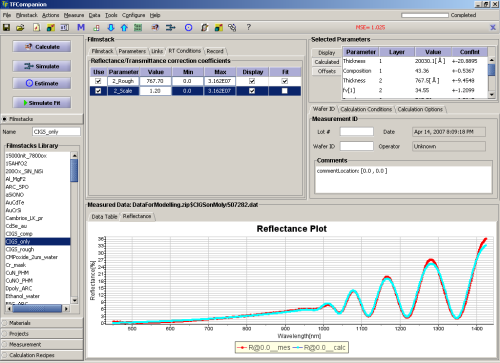Click the Simulate Fit button

pyautogui.click(x=42, y=103)
